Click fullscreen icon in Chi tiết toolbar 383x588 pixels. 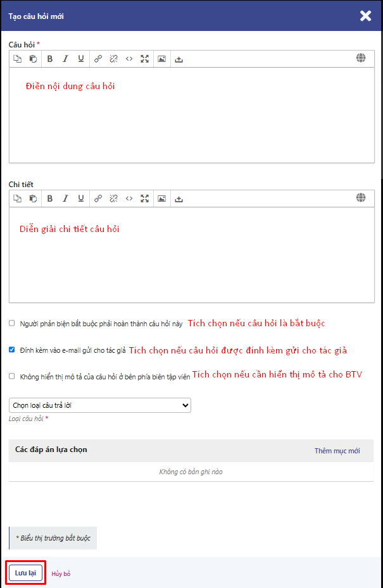tap(145, 199)
